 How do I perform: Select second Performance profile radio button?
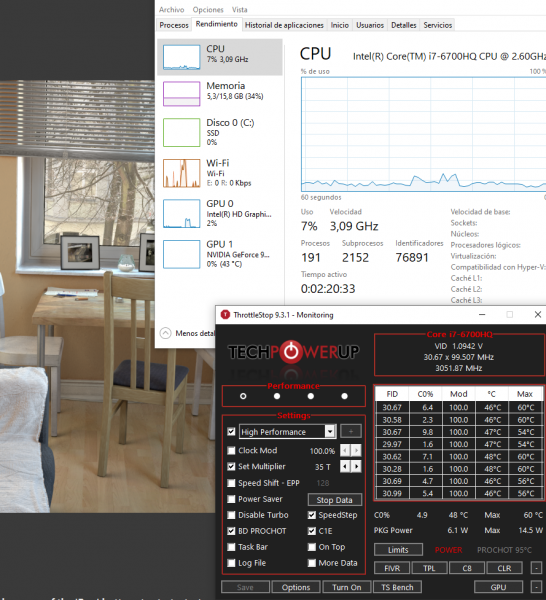pyautogui.click(x=277, y=396)
